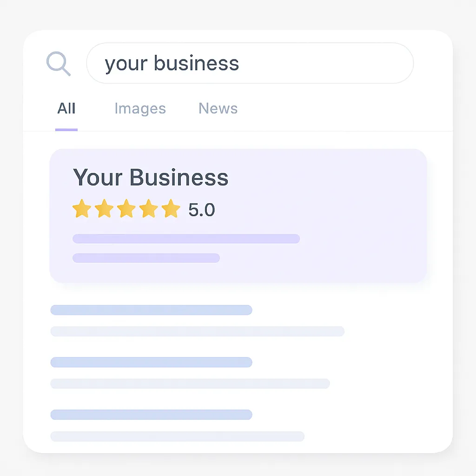Open the Your Business result title
This screenshot has width=476, height=476.
pyautogui.click(x=150, y=178)
